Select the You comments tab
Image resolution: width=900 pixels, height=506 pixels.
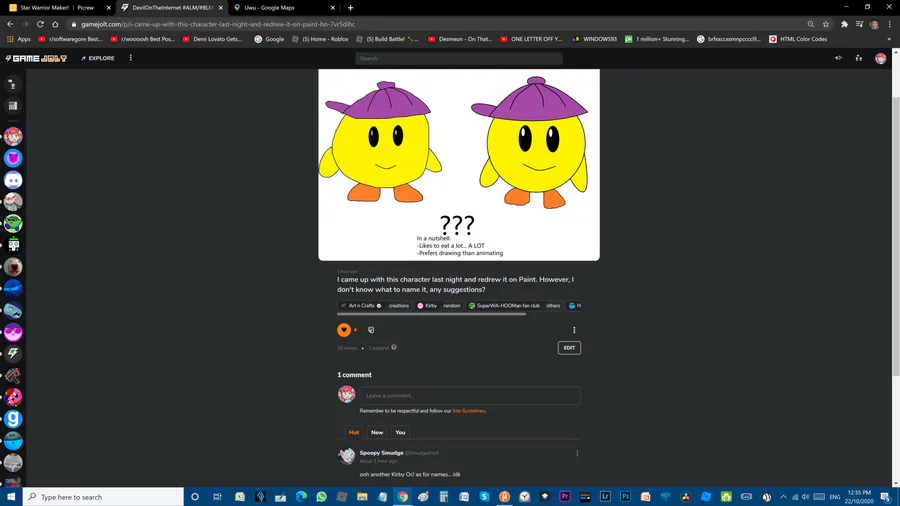(400, 432)
